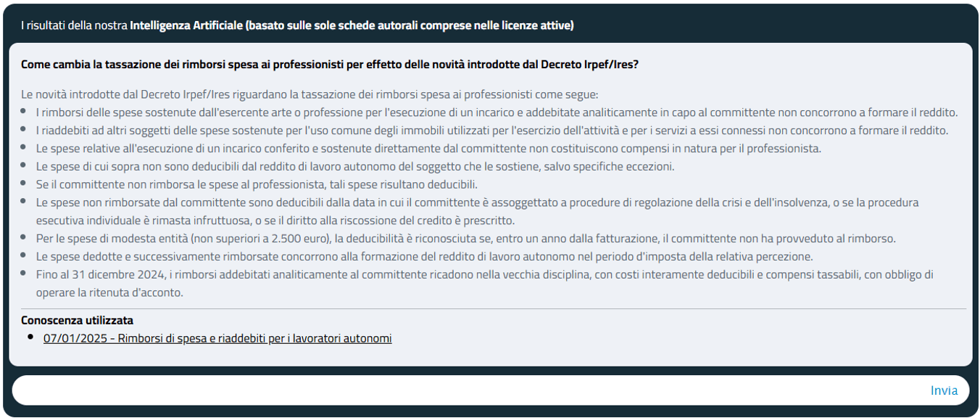Click the bullet dot before the 07/01/2025 link
The width and height of the screenshot is (980, 418).
(x=30, y=337)
